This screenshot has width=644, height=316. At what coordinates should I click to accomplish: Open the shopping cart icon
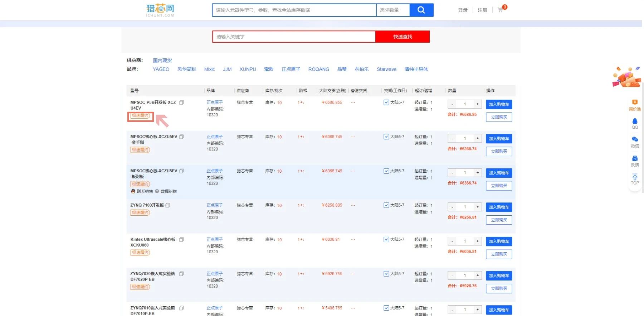point(500,10)
